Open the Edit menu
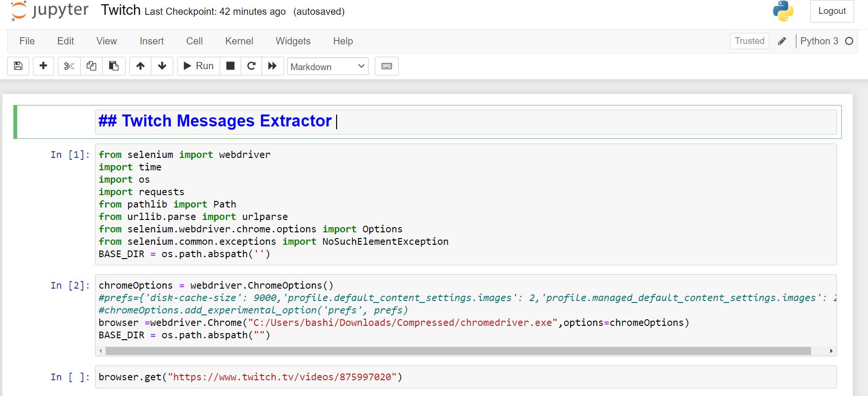The image size is (868, 396). [x=65, y=41]
